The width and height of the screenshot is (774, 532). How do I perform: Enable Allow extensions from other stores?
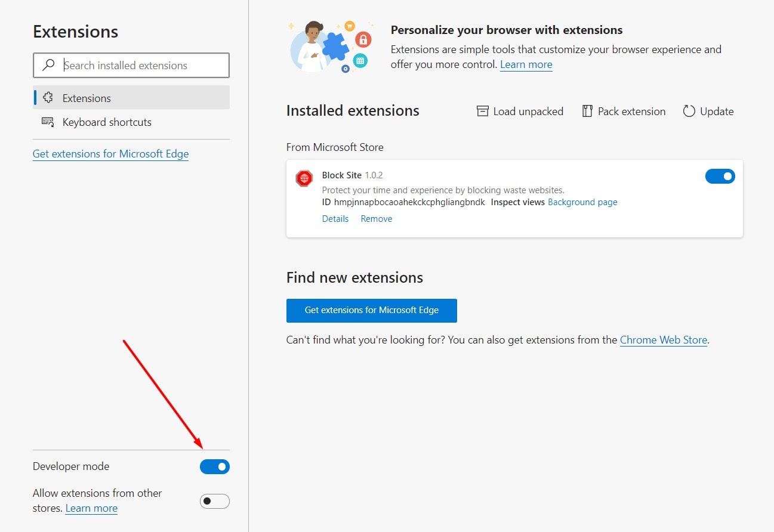(x=215, y=501)
